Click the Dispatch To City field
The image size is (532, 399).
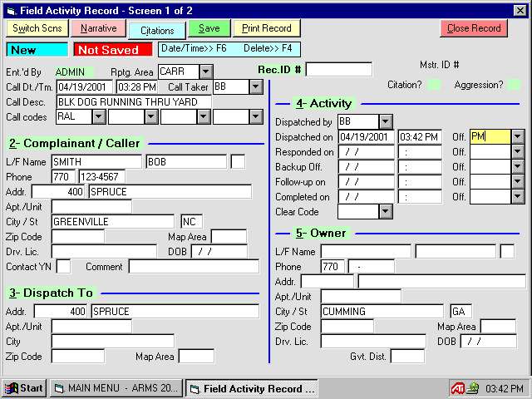click(113, 342)
